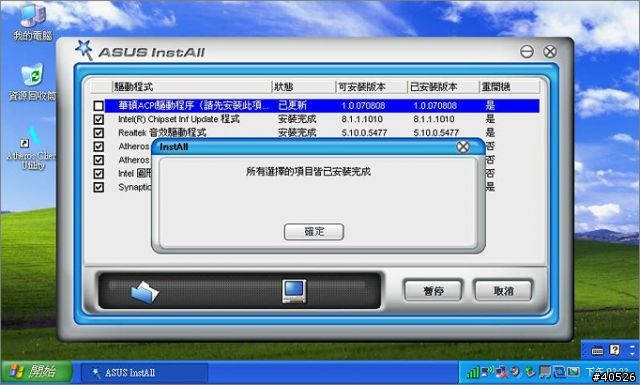Close the InstAll completion dialog

pyautogui.click(x=462, y=147)
